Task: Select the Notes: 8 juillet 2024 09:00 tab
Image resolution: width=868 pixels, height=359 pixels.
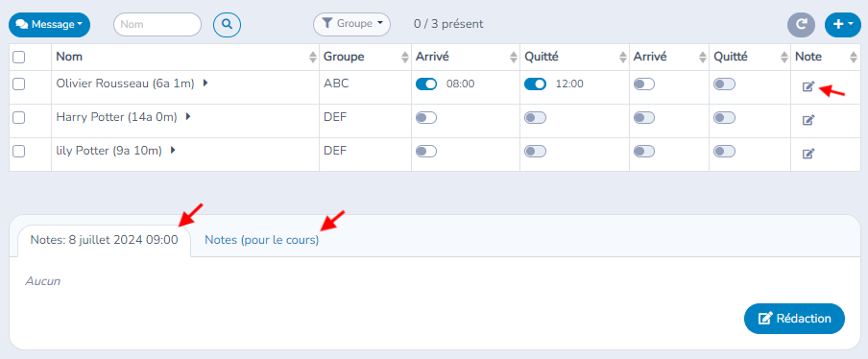Action: (104, 240)
